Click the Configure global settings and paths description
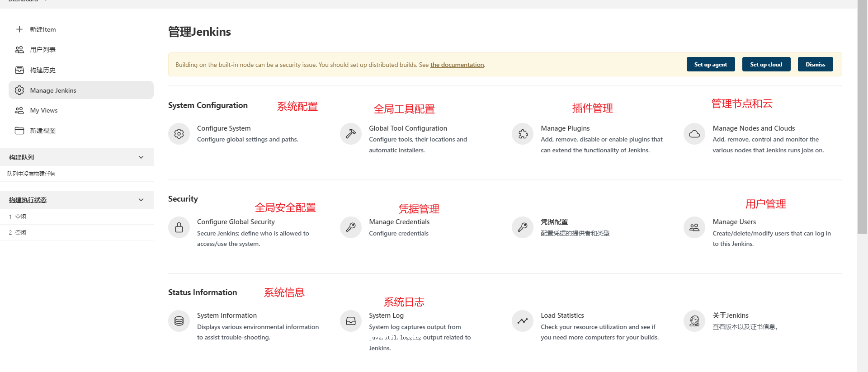The image size is (868, 372). tap(248, 140)
